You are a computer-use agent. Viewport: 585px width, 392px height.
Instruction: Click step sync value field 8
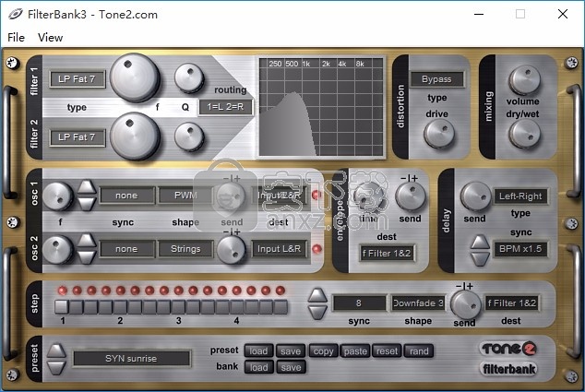coord(359,303)
